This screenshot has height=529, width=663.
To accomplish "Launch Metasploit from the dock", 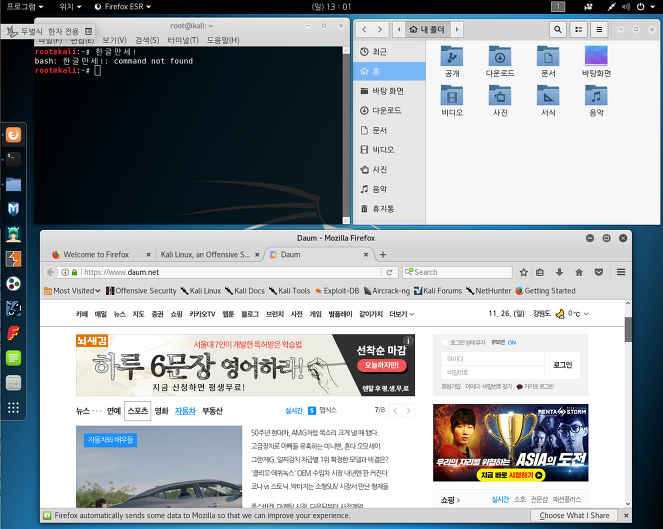I will [x=14, y=209].
